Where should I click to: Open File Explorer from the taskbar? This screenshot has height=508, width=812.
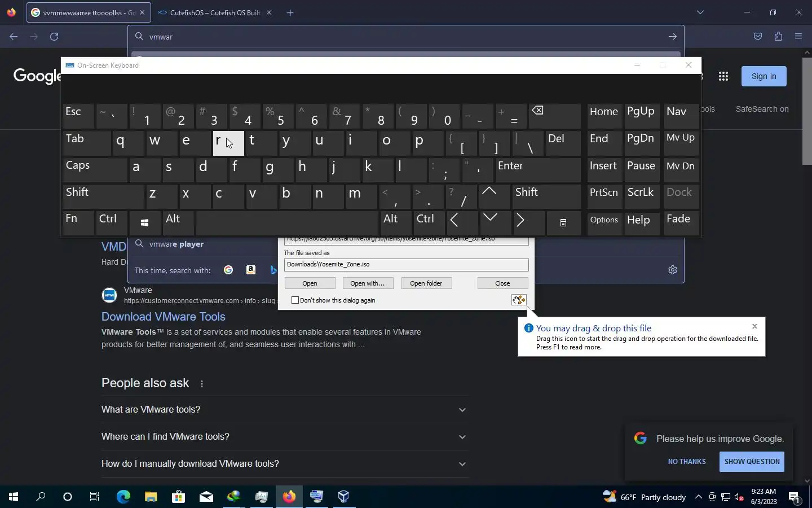coord(151,497)
